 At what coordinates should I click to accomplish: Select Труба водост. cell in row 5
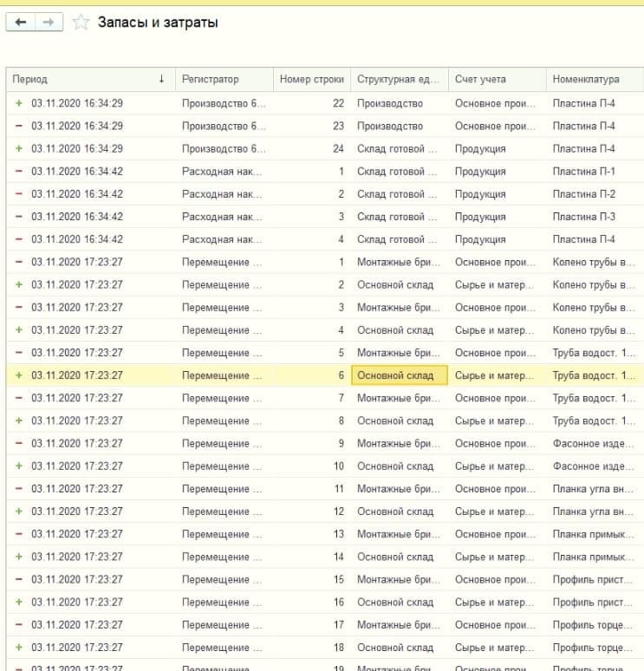[x=595, y=353]
